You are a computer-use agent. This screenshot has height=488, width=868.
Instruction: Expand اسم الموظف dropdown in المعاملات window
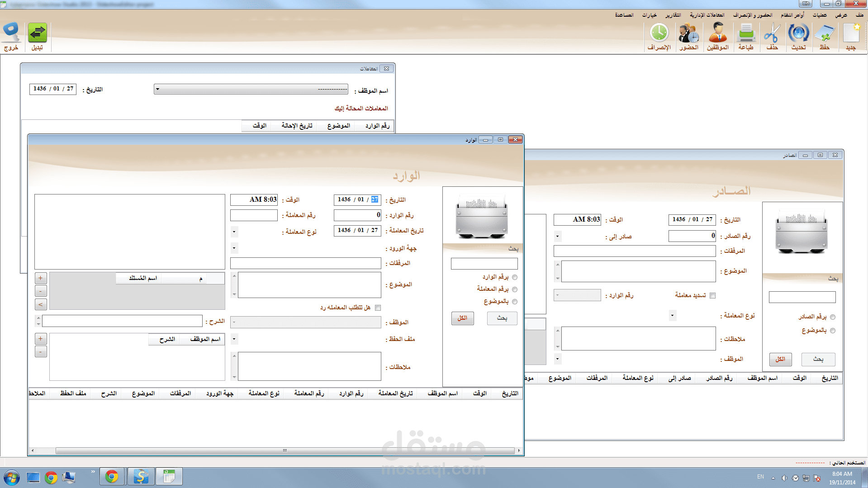click(157, 89)
